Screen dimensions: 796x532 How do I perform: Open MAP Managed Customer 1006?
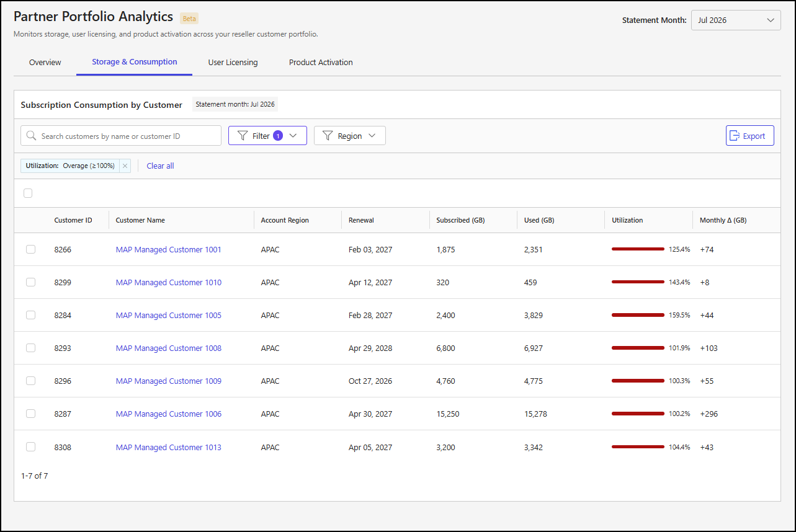(169, 414)
